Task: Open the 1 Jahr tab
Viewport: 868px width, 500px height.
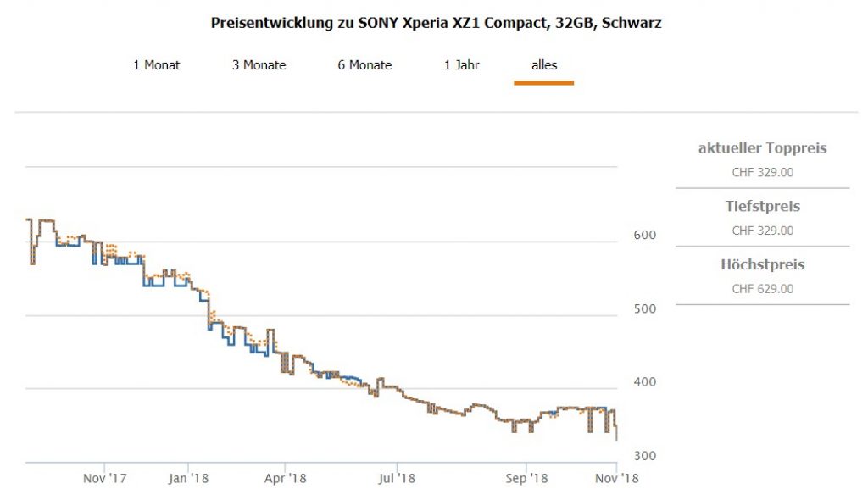Action: pyautogui.click(x=461, y=65)
